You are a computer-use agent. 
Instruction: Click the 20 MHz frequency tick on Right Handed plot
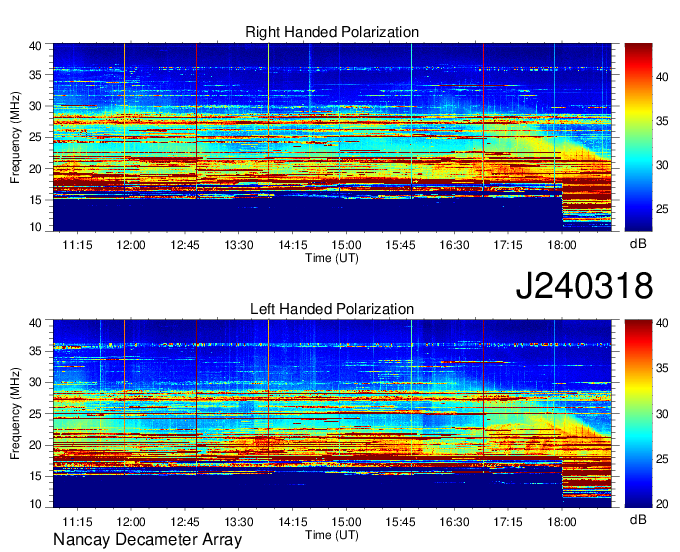click(x=35, y=169)
